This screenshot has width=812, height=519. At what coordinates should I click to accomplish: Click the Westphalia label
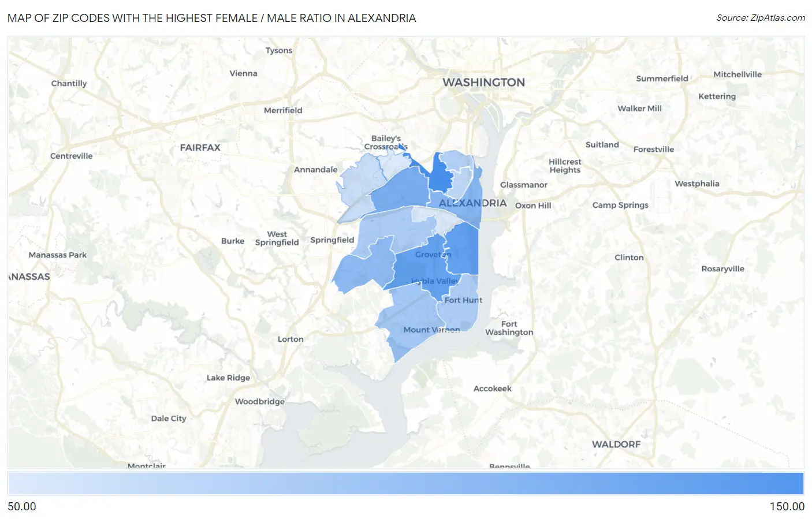[x=697, y=184]
